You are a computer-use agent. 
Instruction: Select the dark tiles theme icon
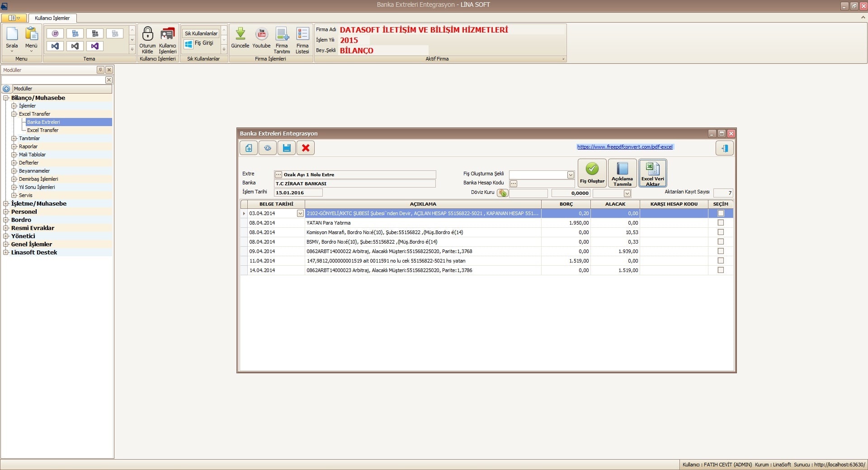(x=95, y=33)
